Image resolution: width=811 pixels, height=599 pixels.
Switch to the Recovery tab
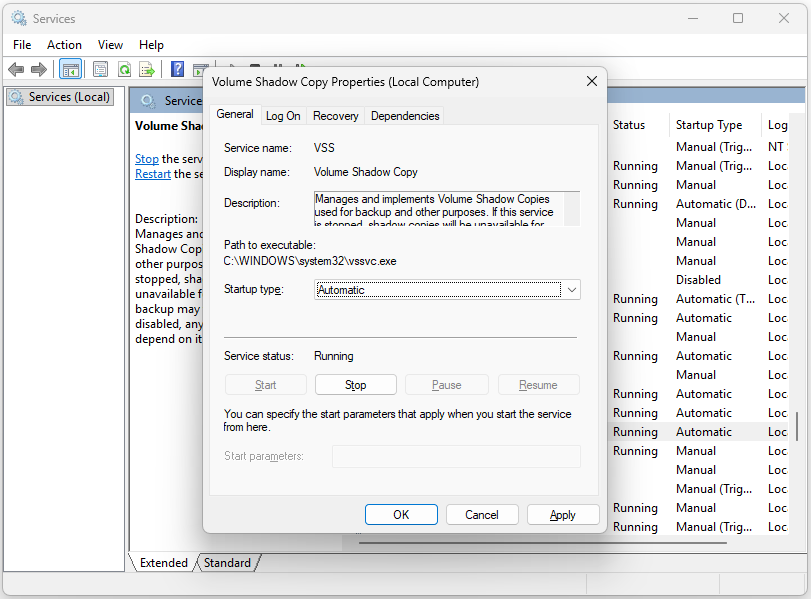[335, 116]
